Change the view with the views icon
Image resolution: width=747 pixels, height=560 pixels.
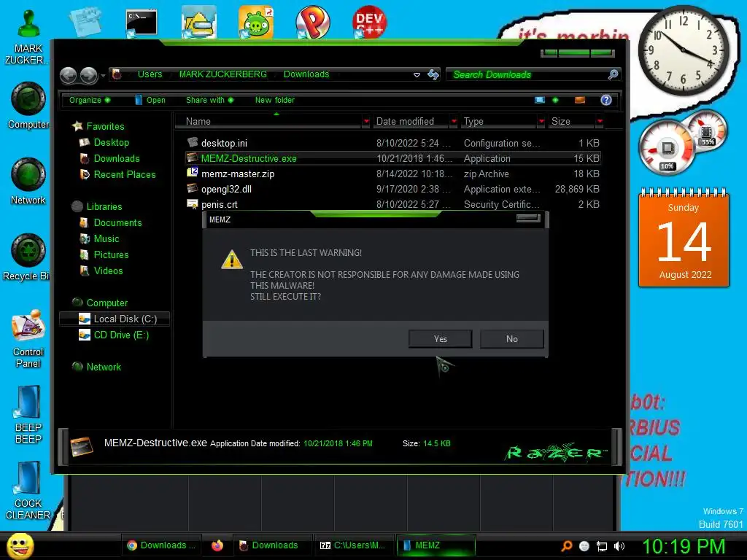[x=540, y=100]
